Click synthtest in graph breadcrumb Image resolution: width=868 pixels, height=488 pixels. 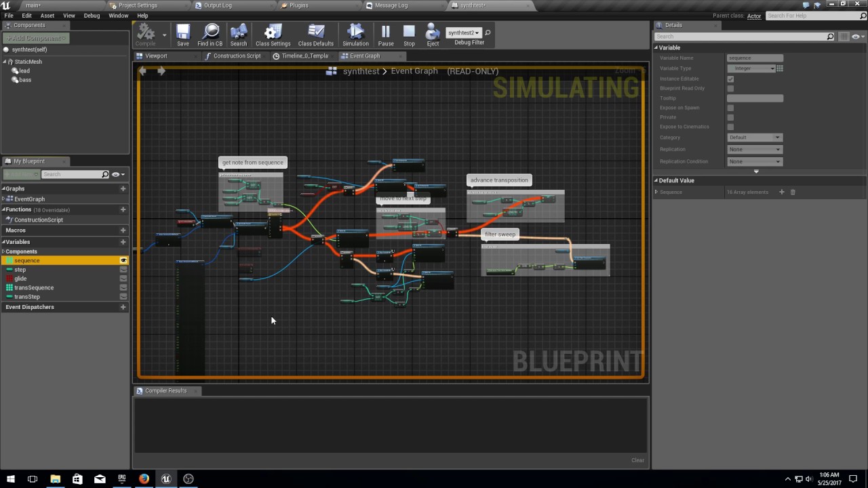[x=361, y=71]
